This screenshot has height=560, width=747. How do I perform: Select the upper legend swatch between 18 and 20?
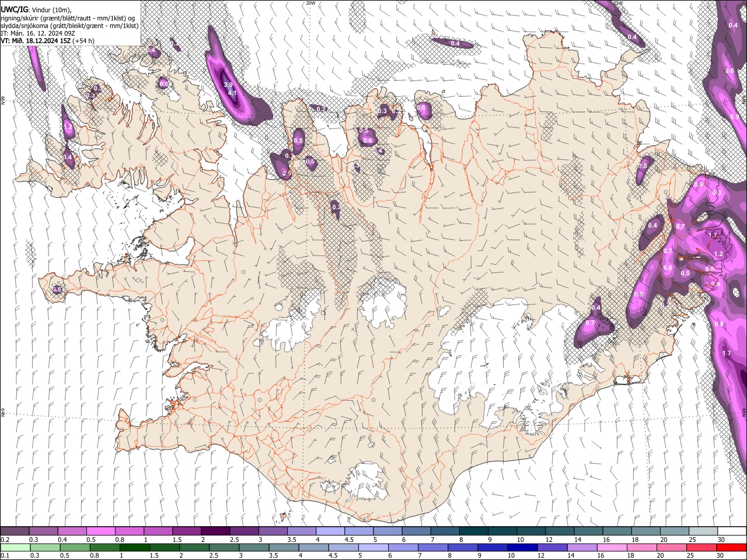point(645,531)
